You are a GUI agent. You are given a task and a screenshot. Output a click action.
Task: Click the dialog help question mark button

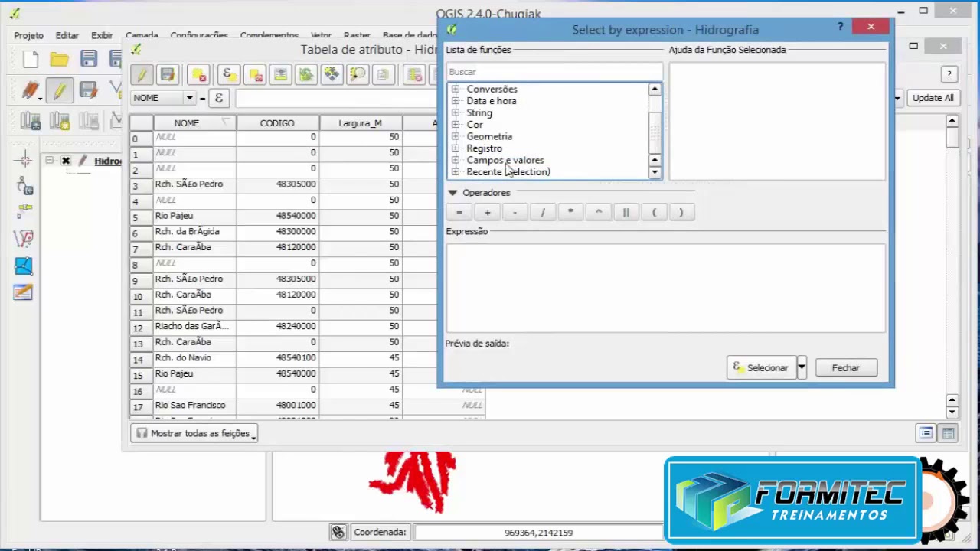click(x=840, y=28)
